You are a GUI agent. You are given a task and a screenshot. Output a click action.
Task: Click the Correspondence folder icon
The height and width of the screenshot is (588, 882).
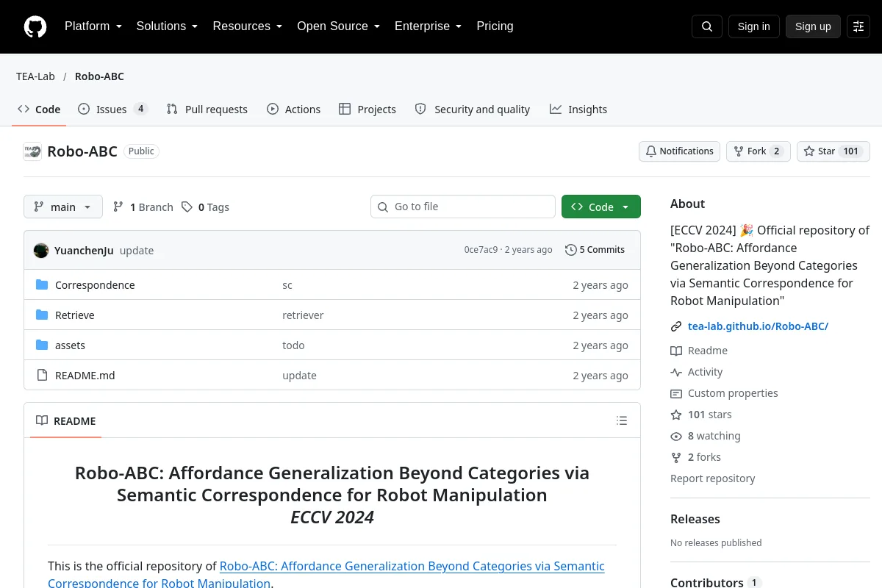(x=42, y=285)
